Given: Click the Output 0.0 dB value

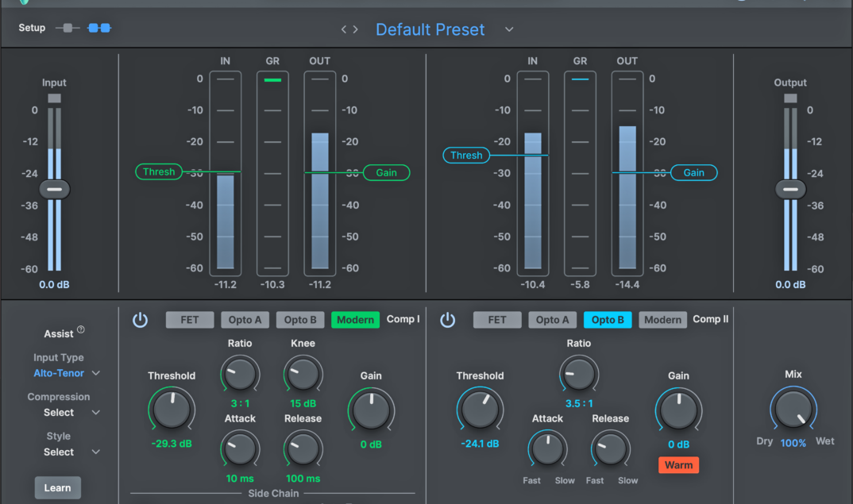Looking at the screenshot, I should [790, 284].
